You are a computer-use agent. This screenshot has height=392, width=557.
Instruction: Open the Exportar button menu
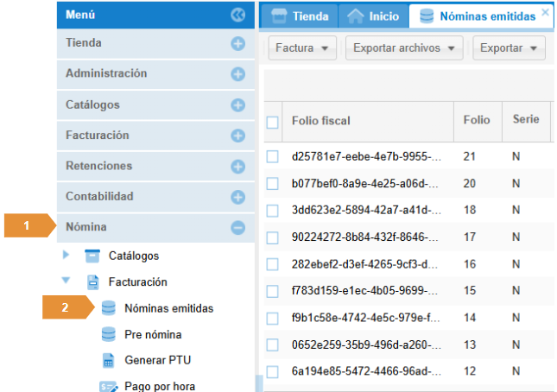[x=508, y=48]
